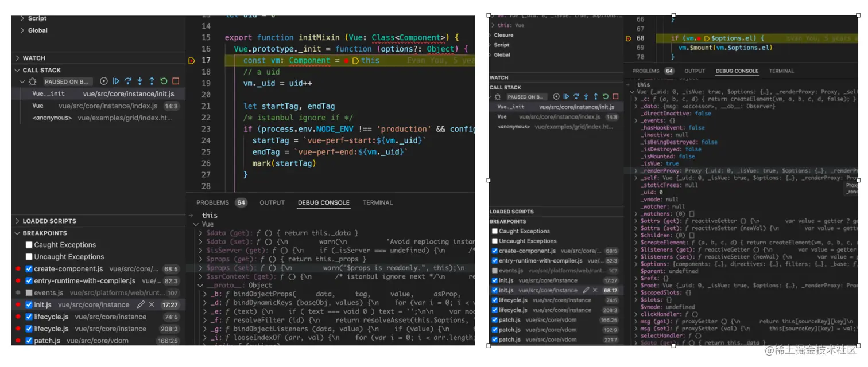Expand Script scope in left screenshot
Screen dimensions: 868x367
point(22,18)
